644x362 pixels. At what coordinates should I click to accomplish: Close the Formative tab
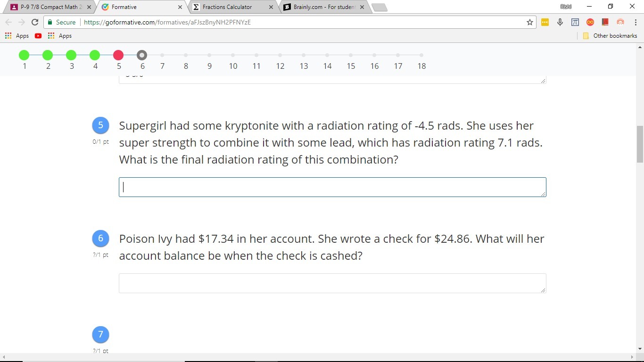(x=180, y=7)
